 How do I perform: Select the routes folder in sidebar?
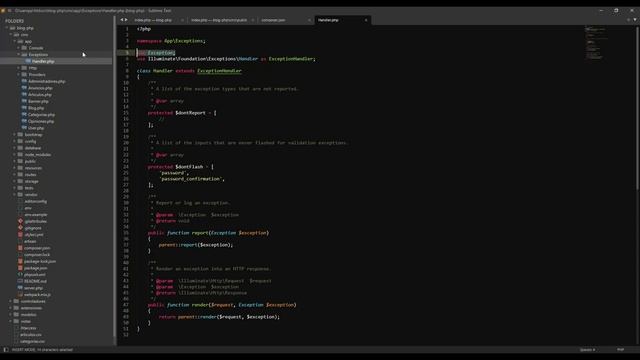(31, 175)
